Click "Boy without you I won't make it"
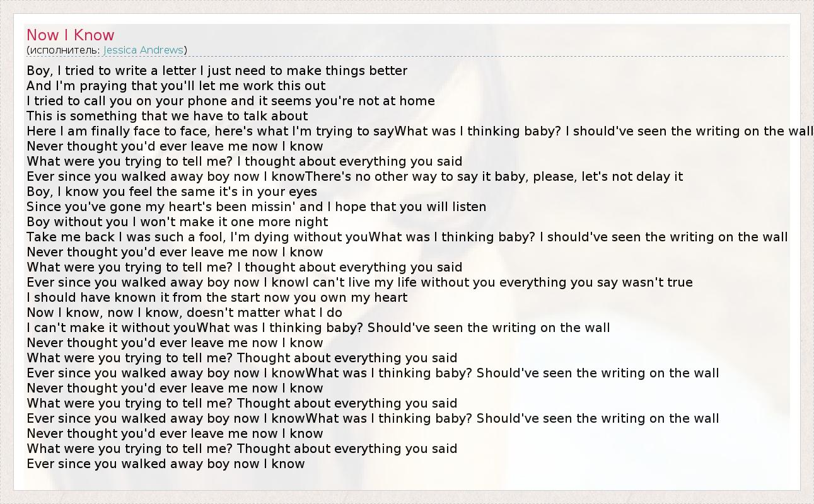814x504 pixels. [x=177, y=222]
